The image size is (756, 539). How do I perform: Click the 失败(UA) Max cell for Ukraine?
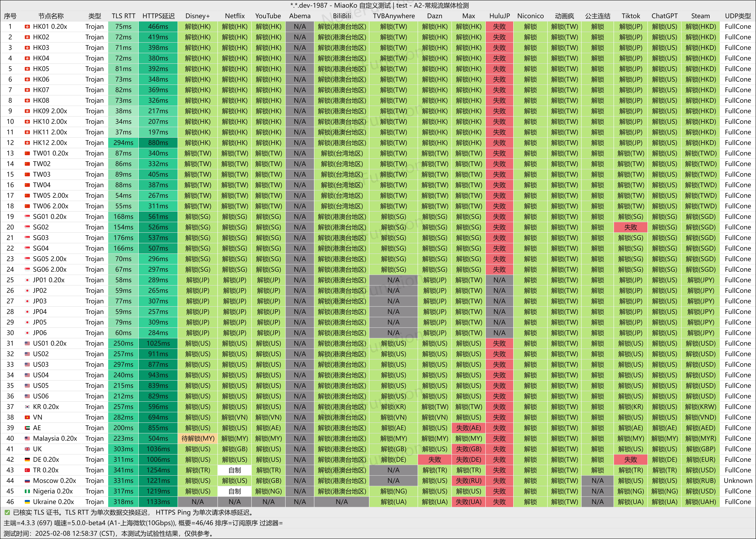point(469,502)
